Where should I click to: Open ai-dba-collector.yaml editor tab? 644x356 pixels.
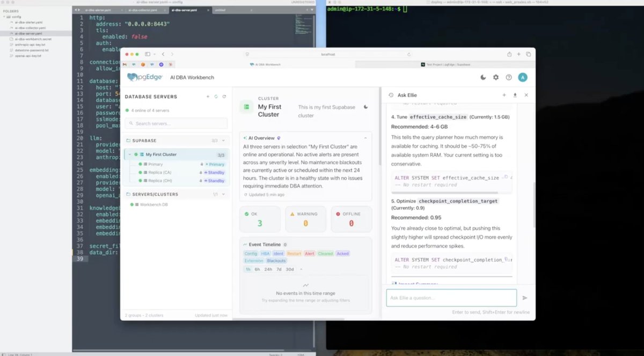(x=143, y=10)
